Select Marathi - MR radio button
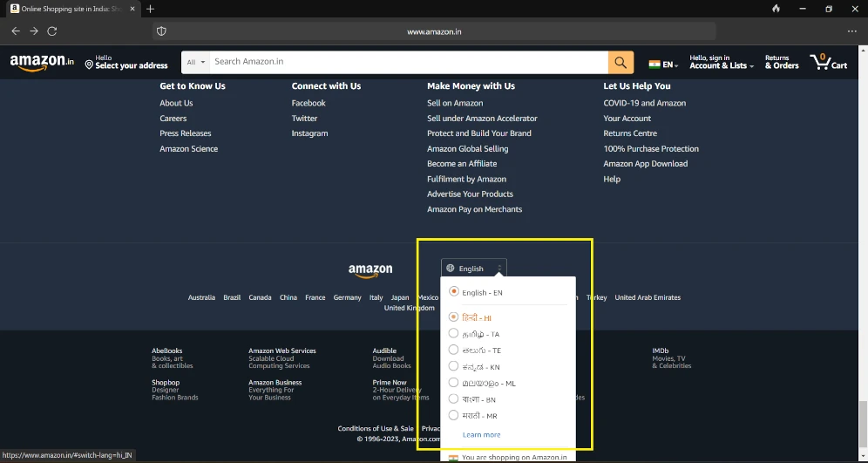Viewport: 868px width, 463px height. click(x=453, y=415)
